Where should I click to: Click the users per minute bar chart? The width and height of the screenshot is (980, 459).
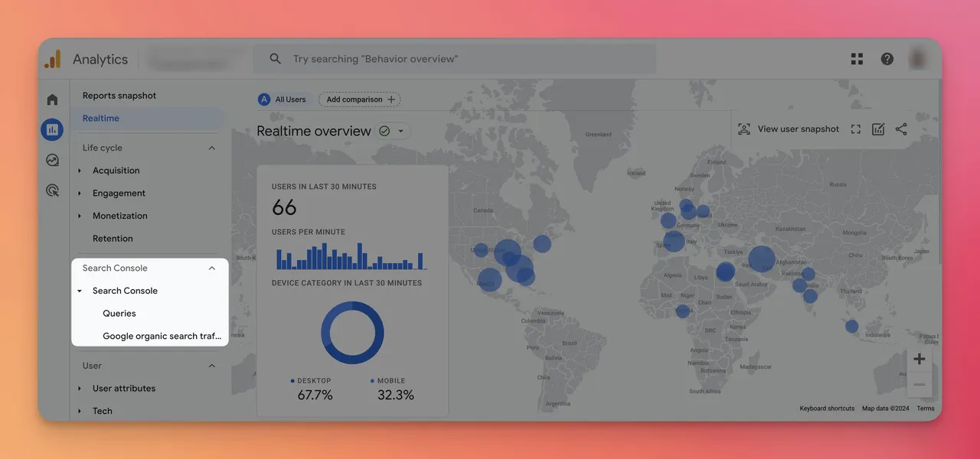[x=351, y=256]
